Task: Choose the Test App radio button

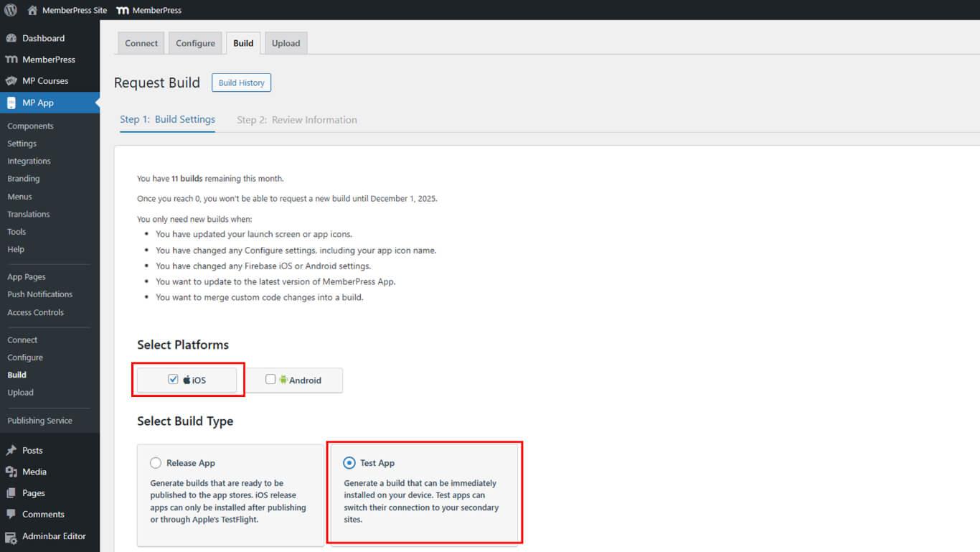Action: click(x=349, y=463)
